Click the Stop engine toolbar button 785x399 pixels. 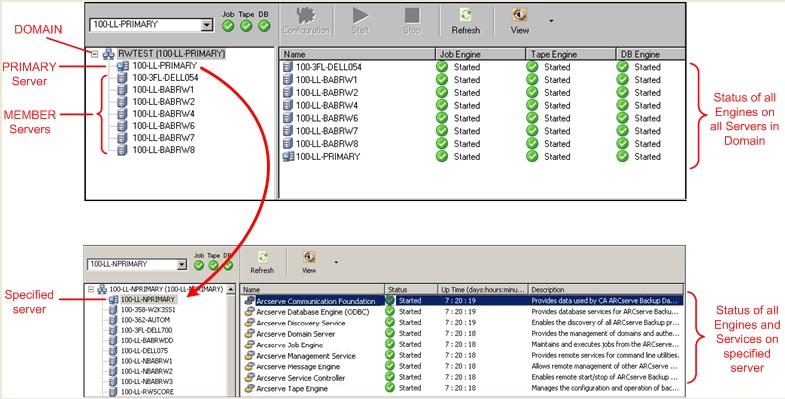(412, 21)
